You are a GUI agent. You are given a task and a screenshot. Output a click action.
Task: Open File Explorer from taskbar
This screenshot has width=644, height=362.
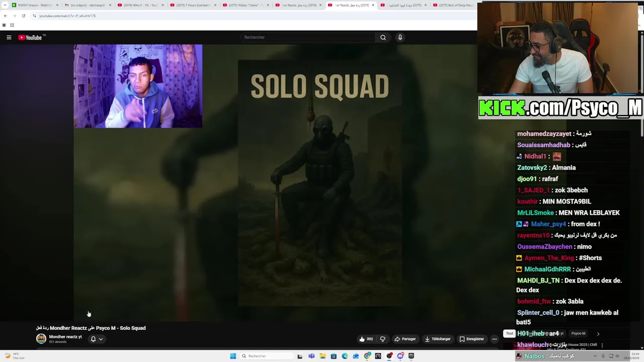(323, 356)
